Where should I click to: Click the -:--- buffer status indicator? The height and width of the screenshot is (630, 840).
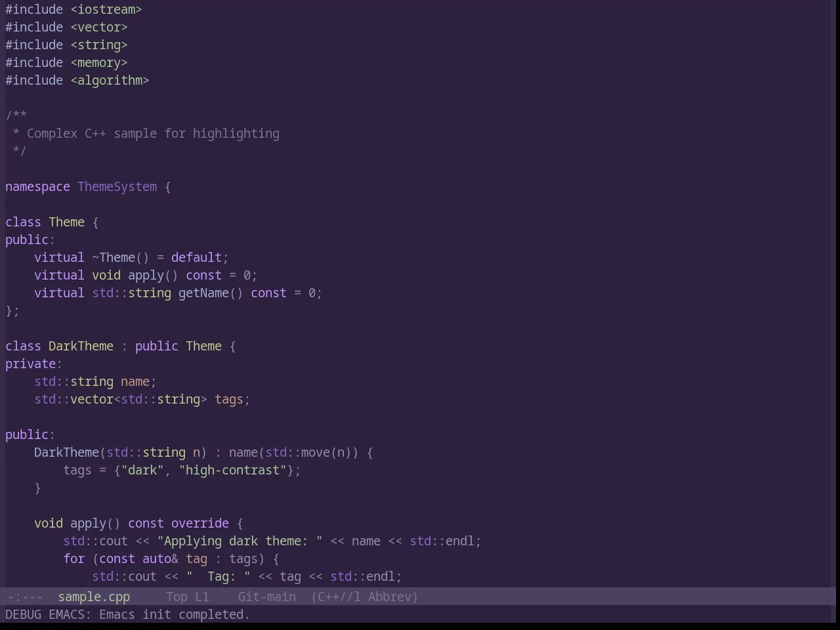(x=25, y=597)
